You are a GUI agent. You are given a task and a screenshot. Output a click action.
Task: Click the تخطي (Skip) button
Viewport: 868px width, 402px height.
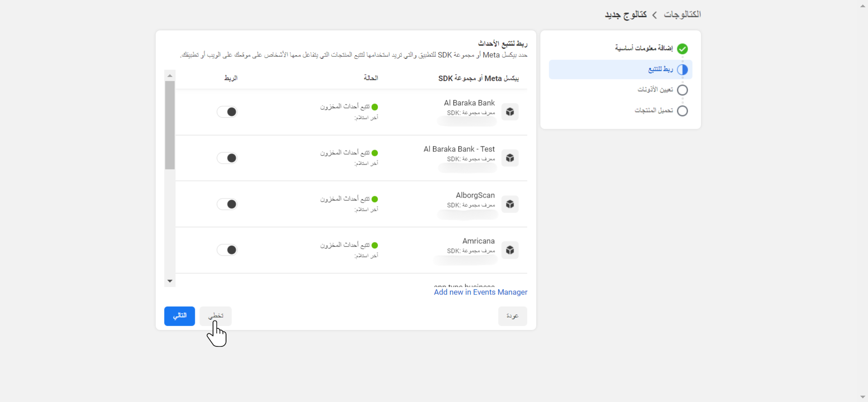(x=216, y=316)
